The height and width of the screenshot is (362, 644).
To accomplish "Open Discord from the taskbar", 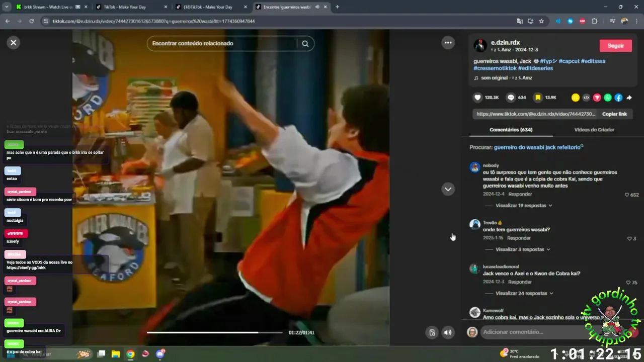I will [160, 354].
